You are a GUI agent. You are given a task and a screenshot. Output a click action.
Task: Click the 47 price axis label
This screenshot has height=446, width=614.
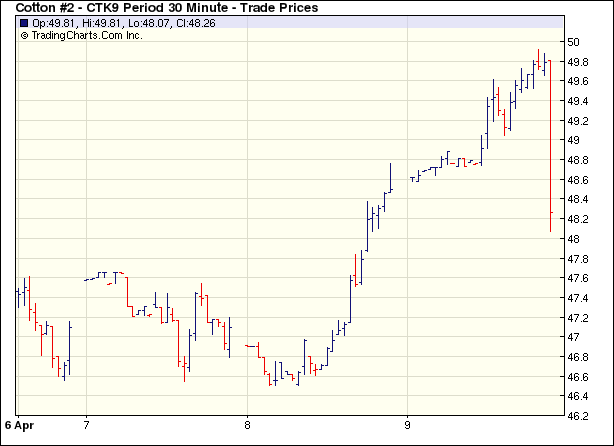tap(574, 337)
